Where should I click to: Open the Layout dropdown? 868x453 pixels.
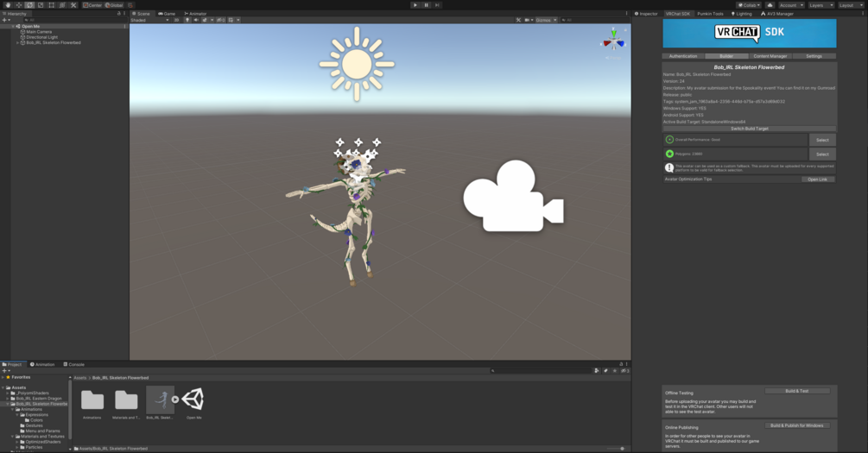[851, 5]
